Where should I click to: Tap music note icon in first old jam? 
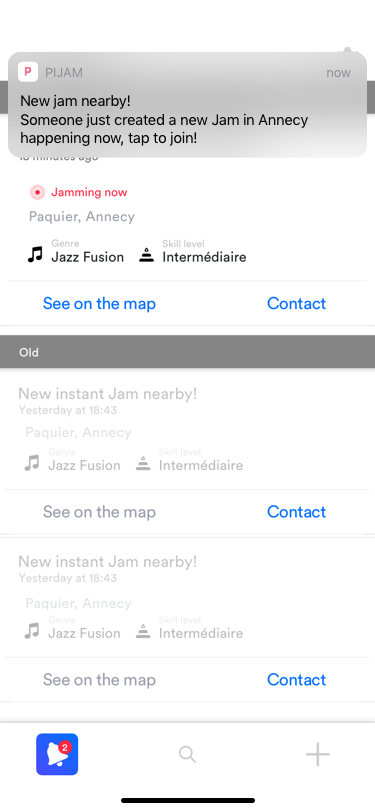point(32,462)
